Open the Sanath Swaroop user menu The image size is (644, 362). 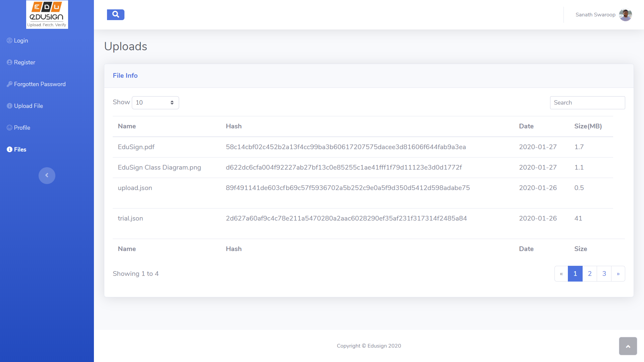pyautogui.click(x=595, y=15)
